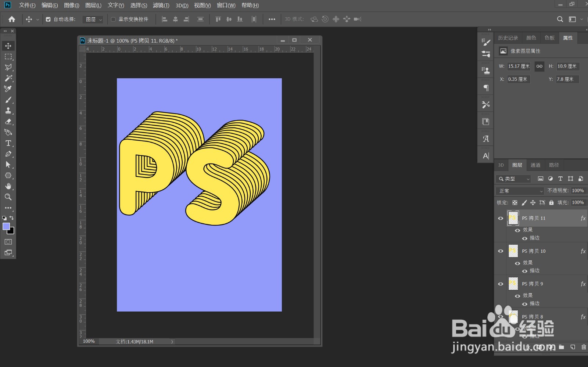Screen dimensions: 588x367
Task: Open the Edit Toolbar three-dots menu
Action: click(x=8, y=208)
